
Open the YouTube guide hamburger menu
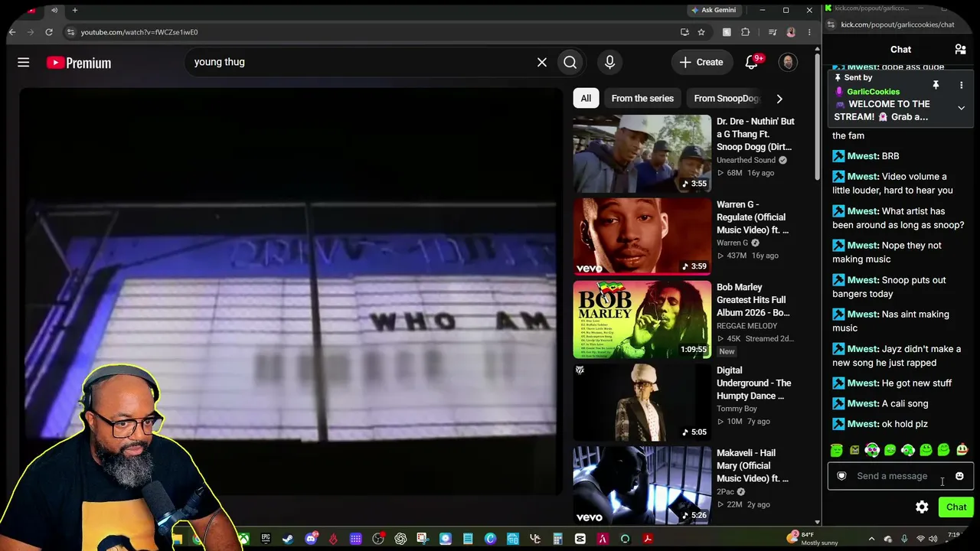pyautogui.click(x=24, y=63)
